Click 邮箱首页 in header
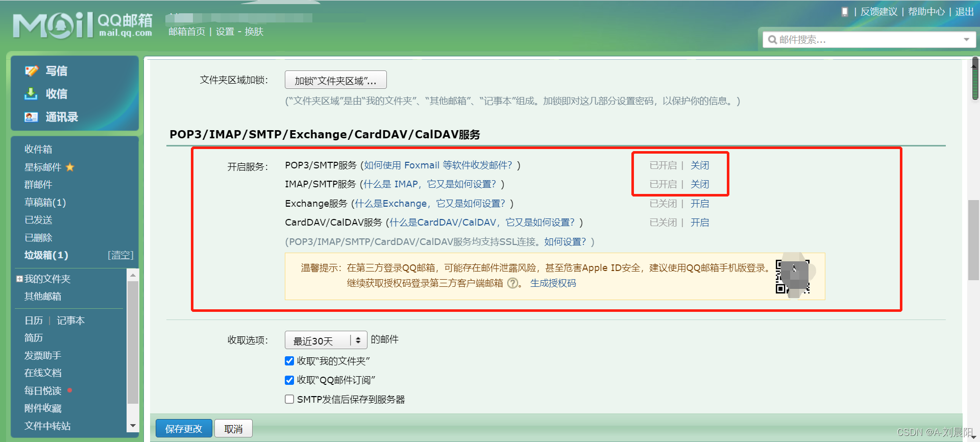Image resolution: width=980 pixels, height=442 pixels. pyautogui.click(x=187, y=32)
